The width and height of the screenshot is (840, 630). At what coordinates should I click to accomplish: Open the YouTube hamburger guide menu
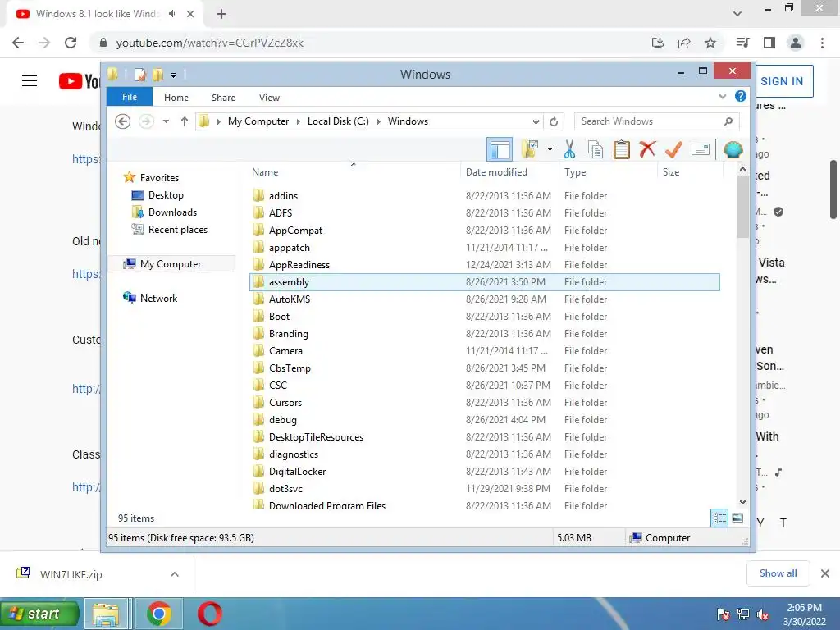(x=30, y=81)
